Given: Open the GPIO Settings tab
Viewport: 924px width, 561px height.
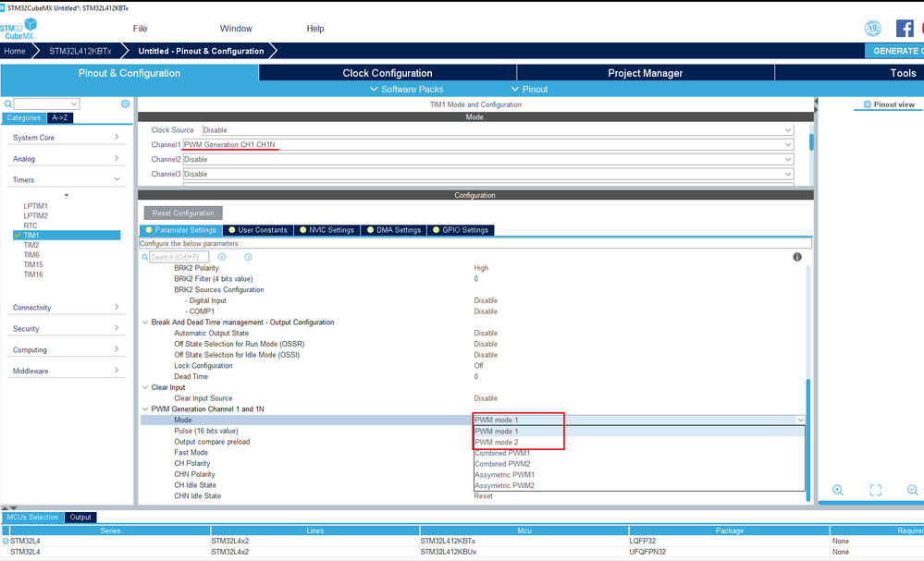Looking at the screenshot, I should (x=461, y=230).
